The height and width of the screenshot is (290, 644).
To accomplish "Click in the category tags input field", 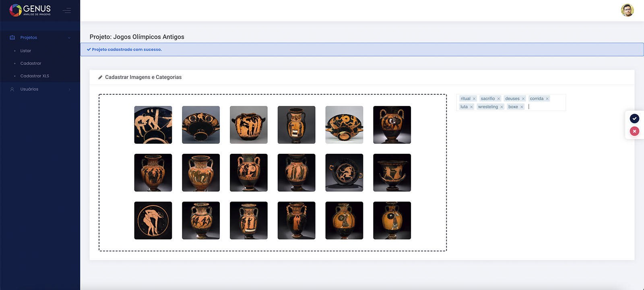I will point(543,107).
